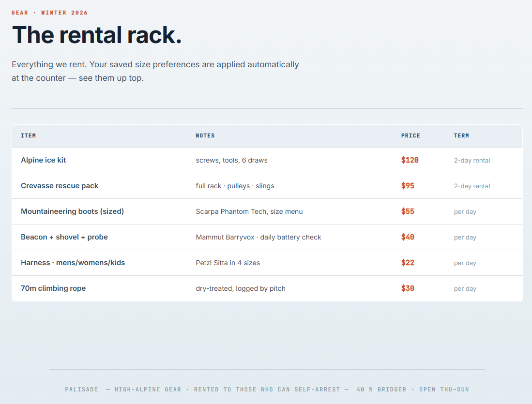Click the PALISADE footer text line
The height and width of the screenshot is (404, 532).
coord(267,389)
